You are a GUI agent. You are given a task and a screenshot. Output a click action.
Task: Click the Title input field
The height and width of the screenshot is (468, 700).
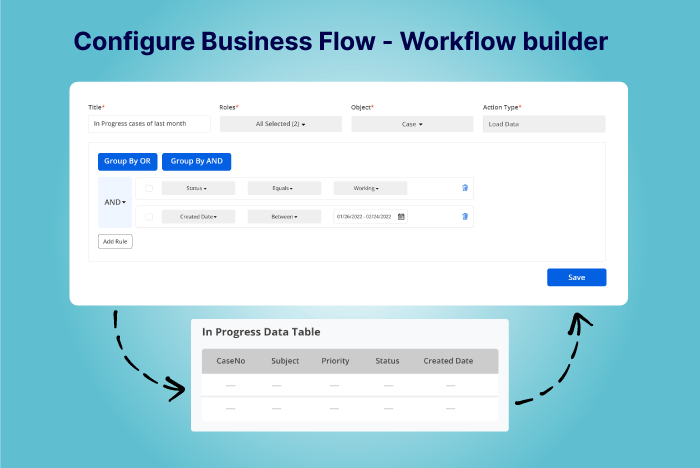[149, 124]
